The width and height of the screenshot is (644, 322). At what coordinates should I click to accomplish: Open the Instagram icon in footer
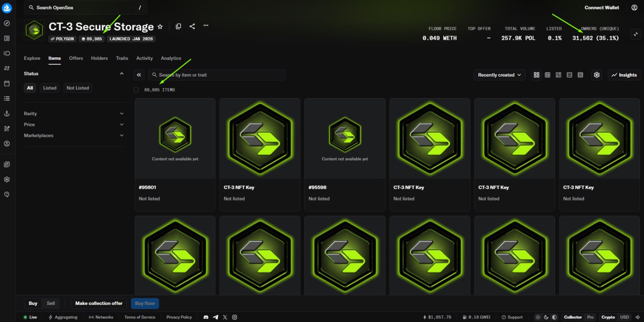pos(234,317)
